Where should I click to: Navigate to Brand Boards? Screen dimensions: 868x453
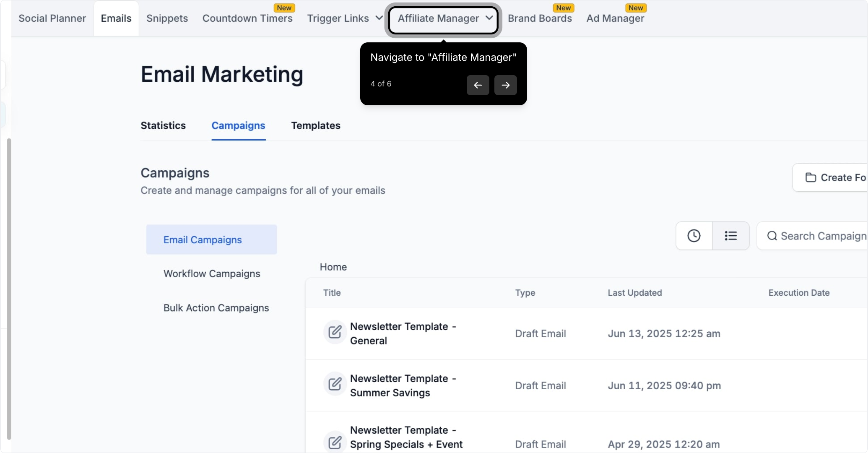[540, 18]
